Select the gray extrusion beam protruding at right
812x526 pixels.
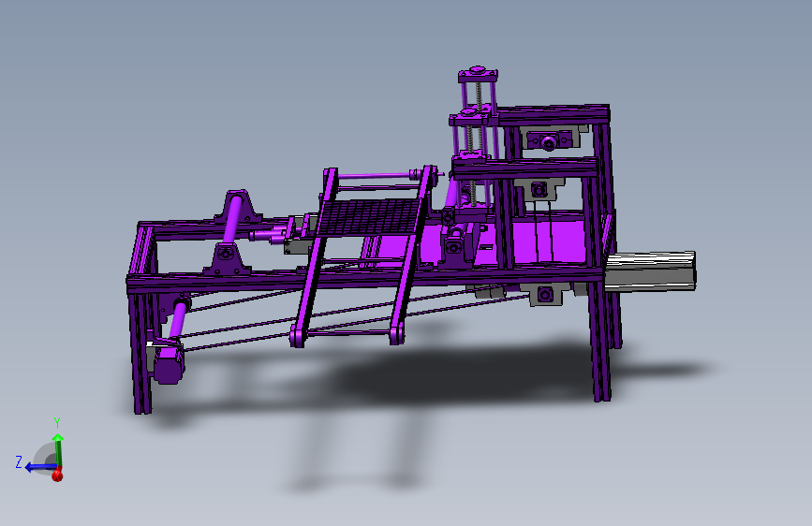point(650,270)
